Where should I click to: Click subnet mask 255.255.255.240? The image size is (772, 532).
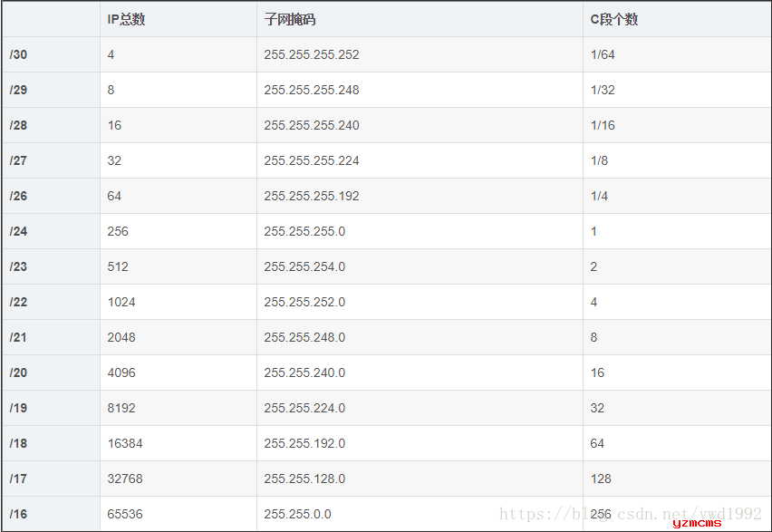coord(312,125)
